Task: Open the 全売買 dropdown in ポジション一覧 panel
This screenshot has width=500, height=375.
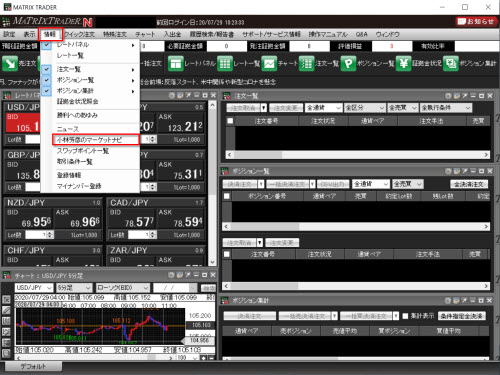Action: 408,184
